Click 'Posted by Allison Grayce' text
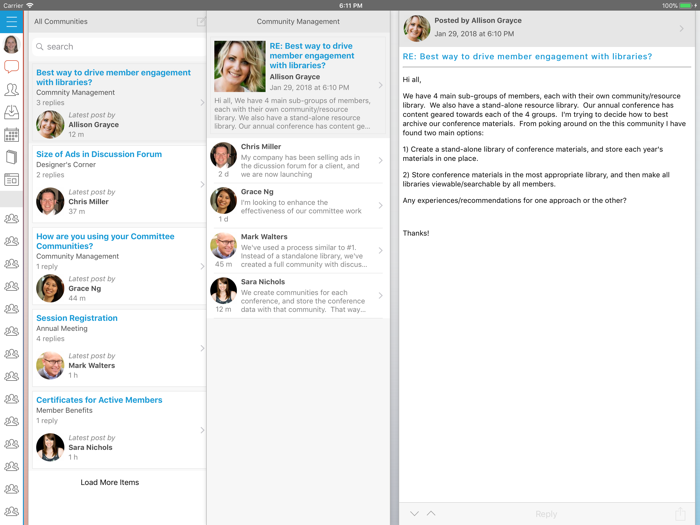 pos(478,21)
